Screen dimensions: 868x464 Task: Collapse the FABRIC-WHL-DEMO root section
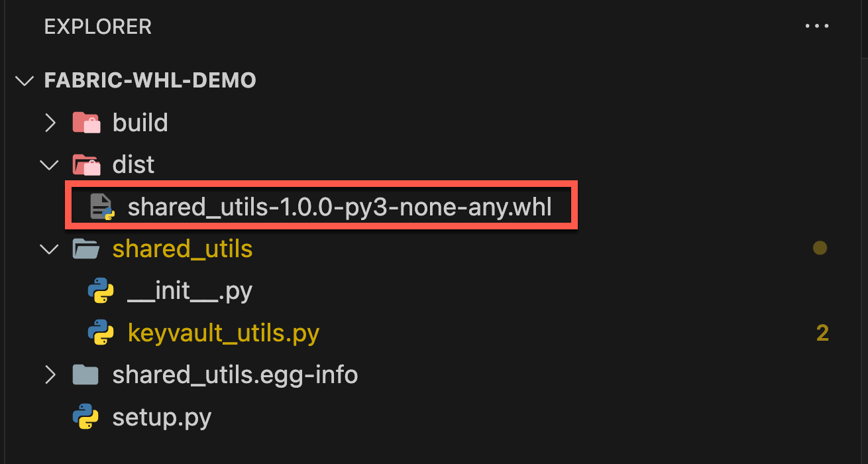point(25,81)
